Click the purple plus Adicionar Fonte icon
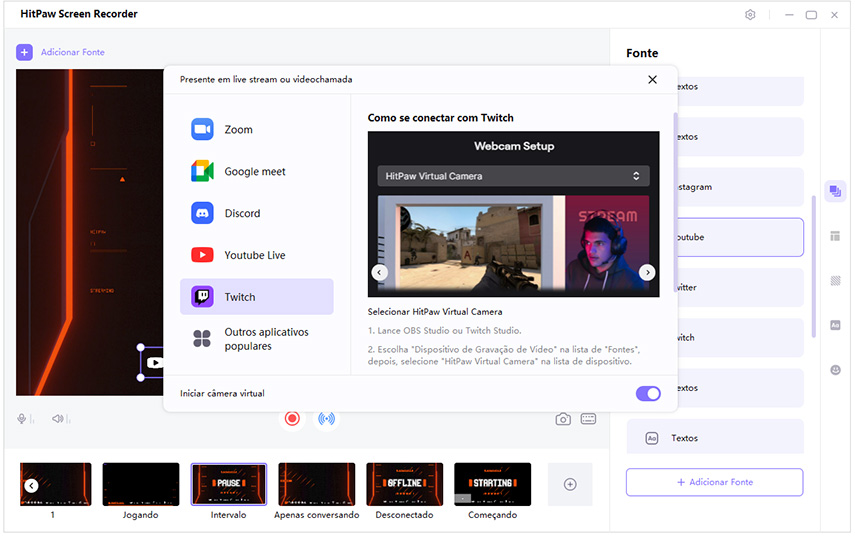The width and height of the screenshot is (855, 536). [24, 52]
